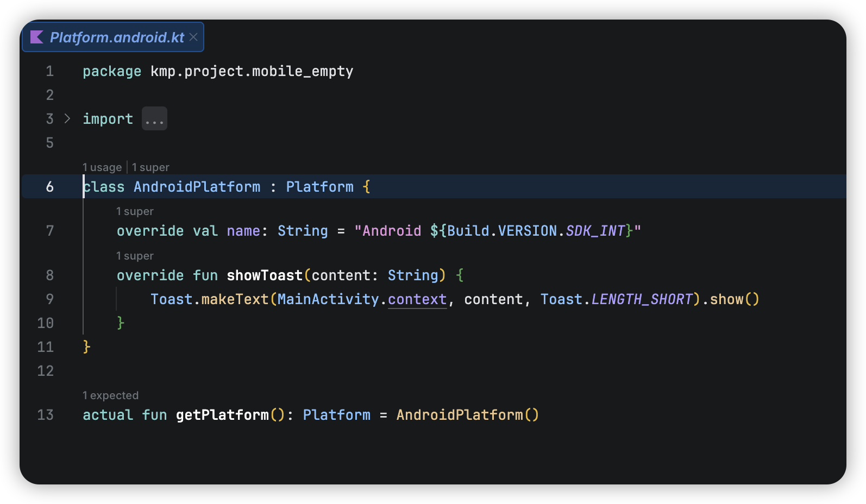Open the '1 usage' code hint
This screenshot has height=504, width=866.
pos(102,167)
